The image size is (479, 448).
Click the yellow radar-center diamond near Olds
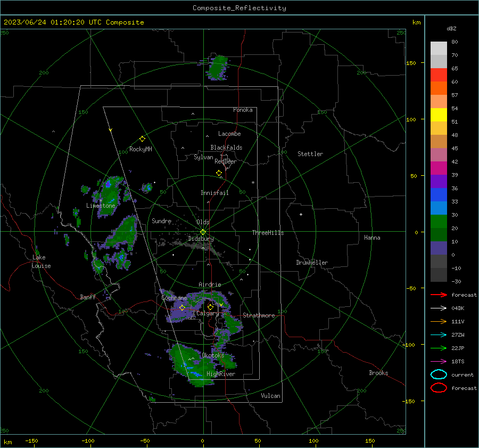click(x=203, y=232)
